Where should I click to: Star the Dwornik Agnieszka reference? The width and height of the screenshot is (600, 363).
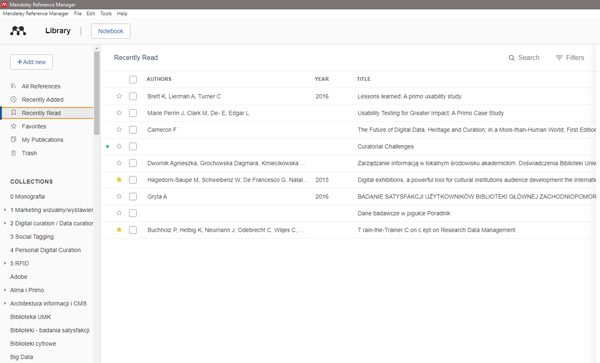[119, 163]
